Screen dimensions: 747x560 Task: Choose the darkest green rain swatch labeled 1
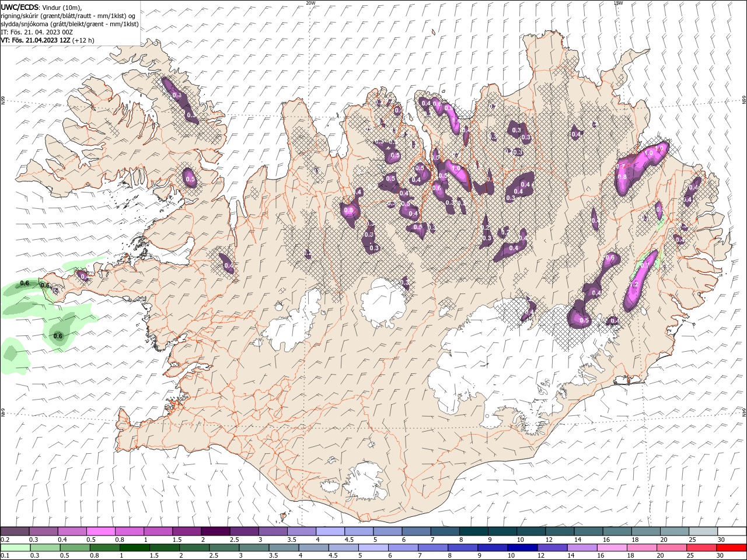(135, 548)
